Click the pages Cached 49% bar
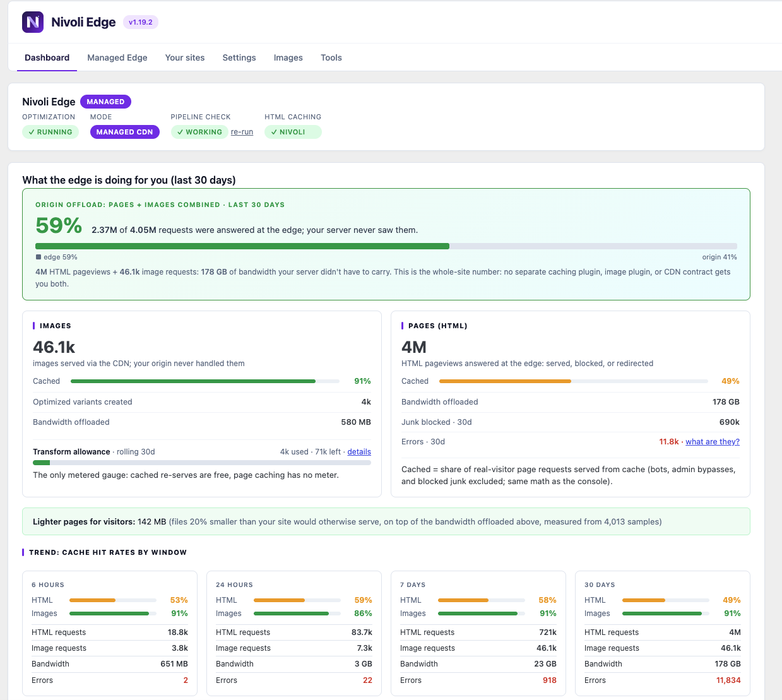 (574, 381)
